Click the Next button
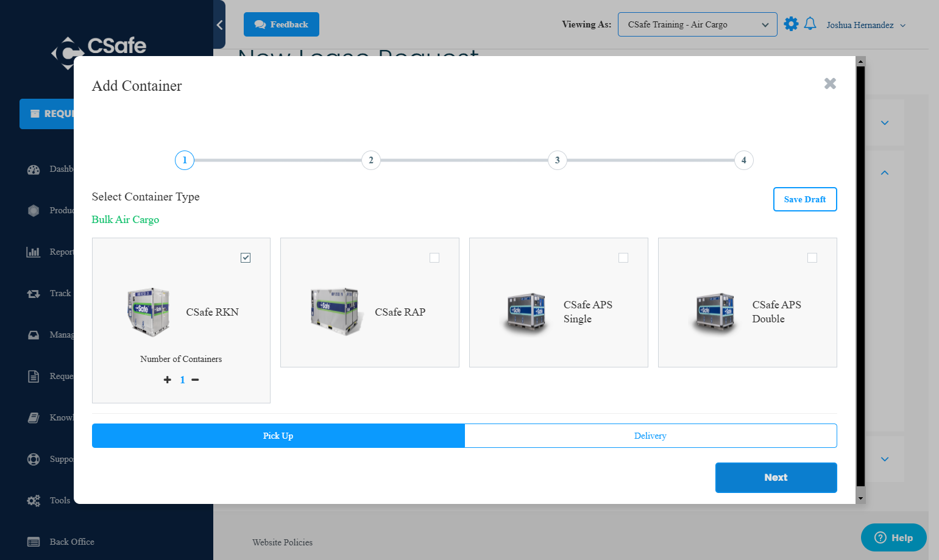Image resolution: width=939 pixels, height=560 pixels. click(x=776, y=478)
